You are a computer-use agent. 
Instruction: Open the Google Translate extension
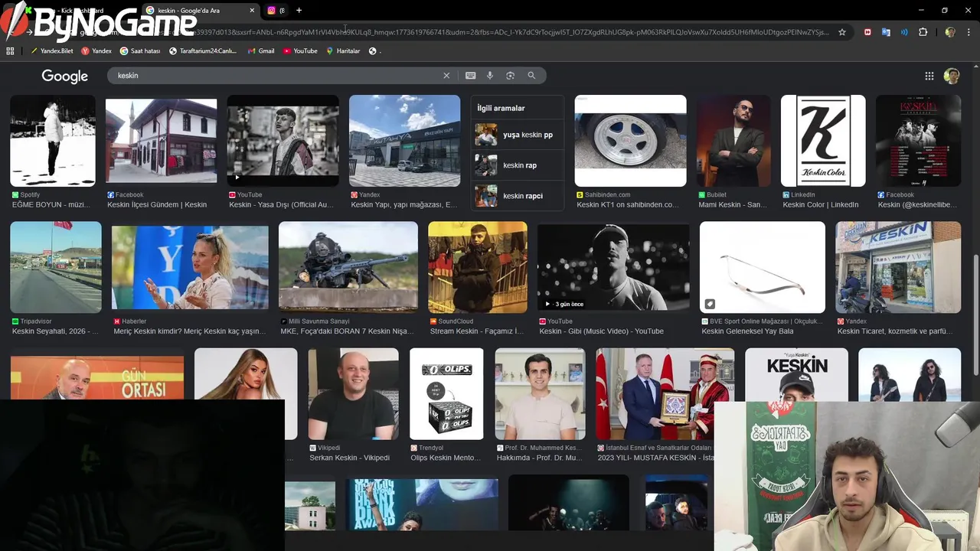(886, 32)
